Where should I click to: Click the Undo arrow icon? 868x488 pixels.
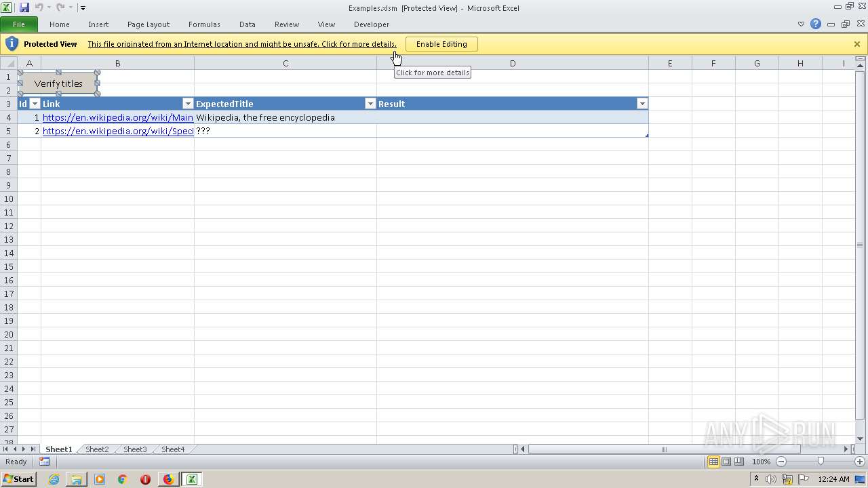coord(39,7)
